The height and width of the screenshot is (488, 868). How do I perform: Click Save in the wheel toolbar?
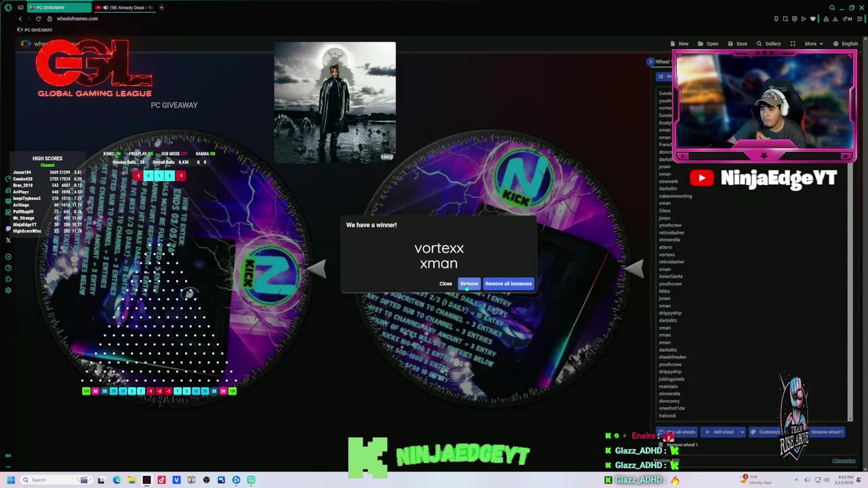click(737, 43)
